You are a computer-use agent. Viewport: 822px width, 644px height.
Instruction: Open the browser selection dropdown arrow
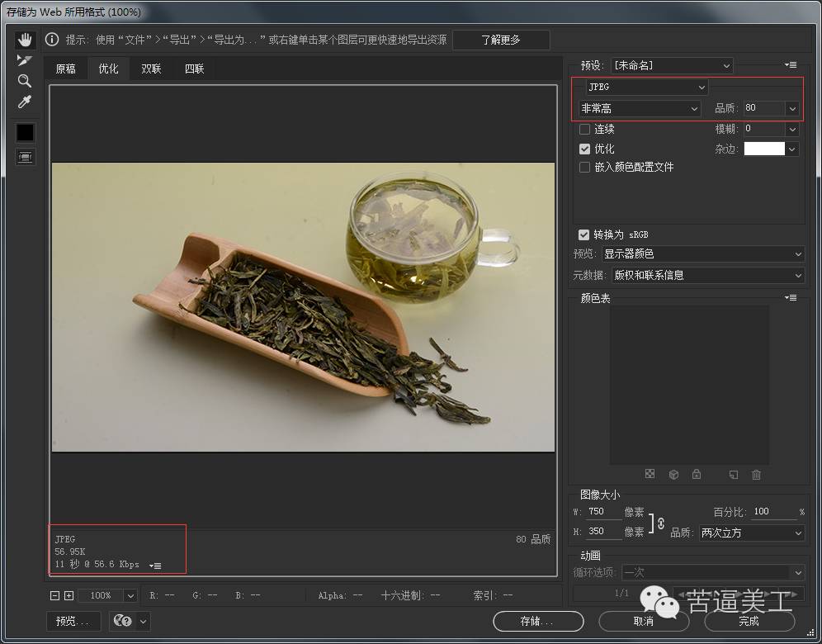coord(144,622)
